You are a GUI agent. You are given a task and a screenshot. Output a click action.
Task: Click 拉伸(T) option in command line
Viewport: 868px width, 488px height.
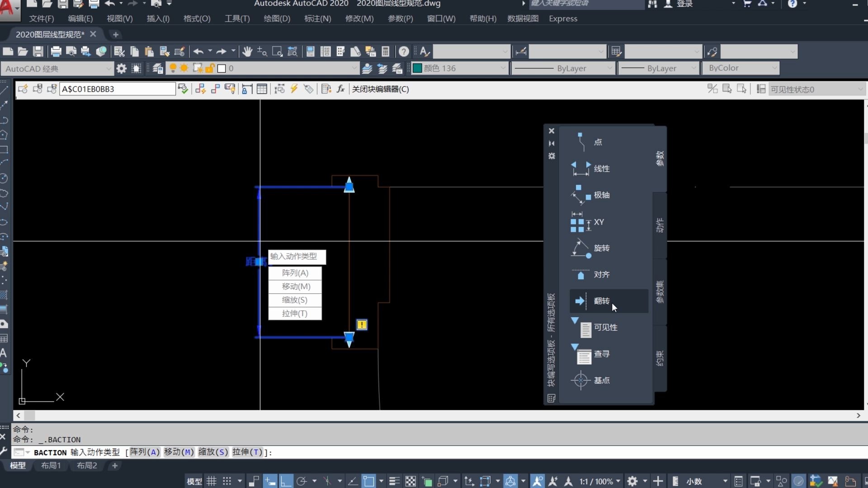pos(247,452)
